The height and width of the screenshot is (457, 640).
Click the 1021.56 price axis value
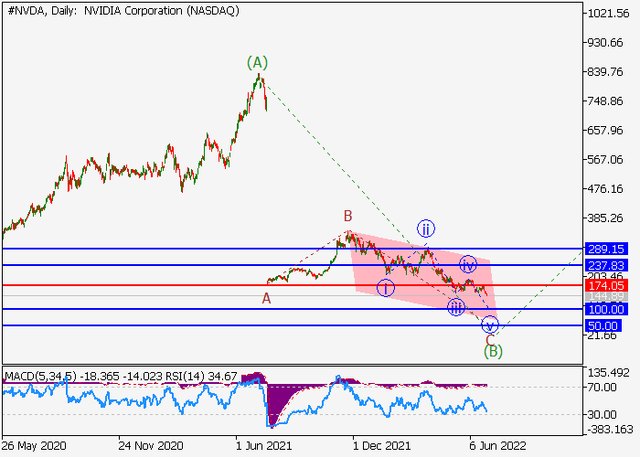(608, 13)
